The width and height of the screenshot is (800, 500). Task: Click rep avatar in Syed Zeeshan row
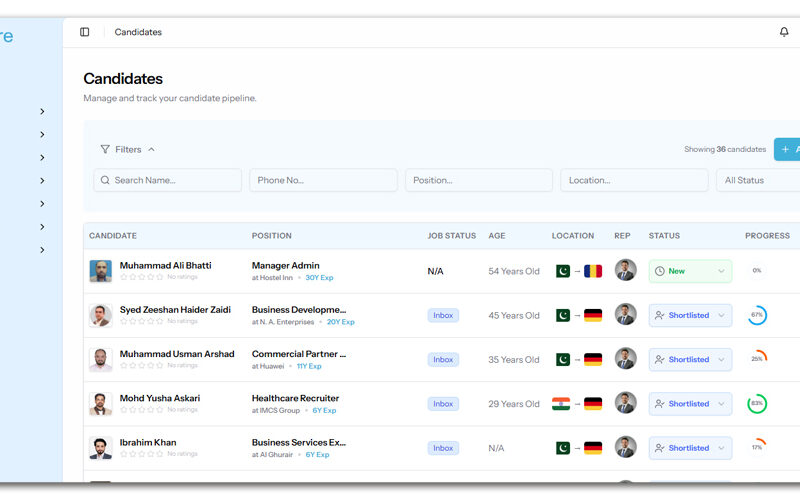click(625, 315)
